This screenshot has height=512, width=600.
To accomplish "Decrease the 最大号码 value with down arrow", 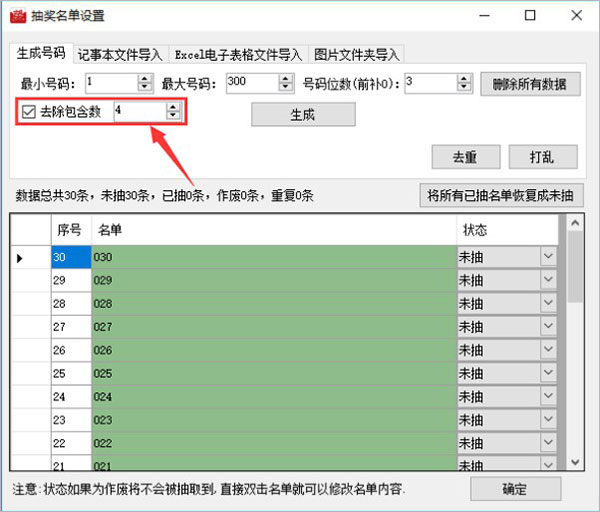I will (x=285, y=87).
